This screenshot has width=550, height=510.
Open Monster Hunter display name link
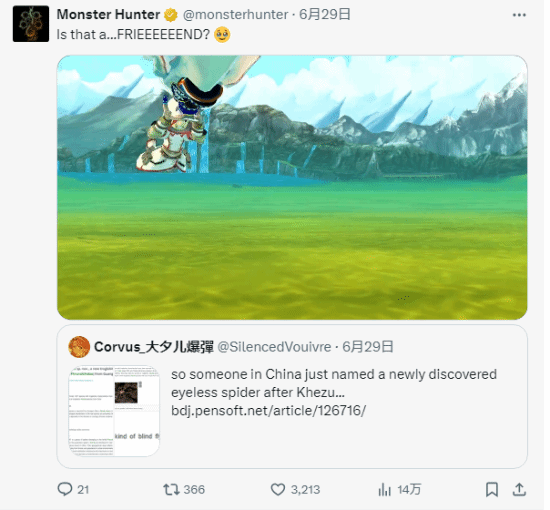click(x=108, y=14)
